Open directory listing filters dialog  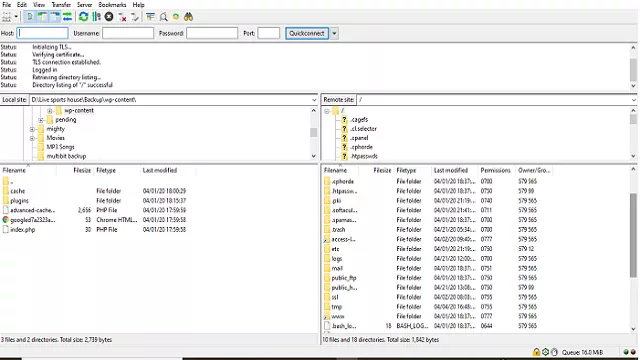pyautogui.click(x=150, y=17)
